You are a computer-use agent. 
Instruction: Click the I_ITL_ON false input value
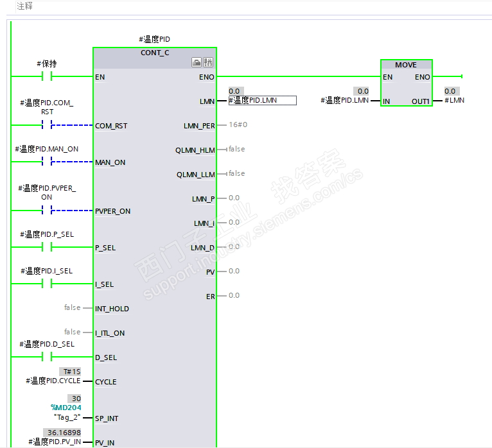point(72,332)
